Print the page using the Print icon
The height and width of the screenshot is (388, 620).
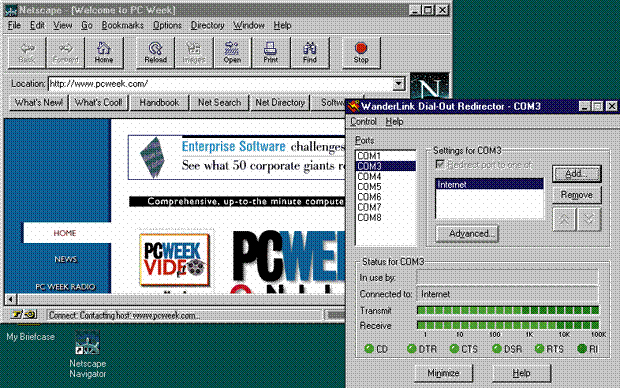[x=270, y=53]
